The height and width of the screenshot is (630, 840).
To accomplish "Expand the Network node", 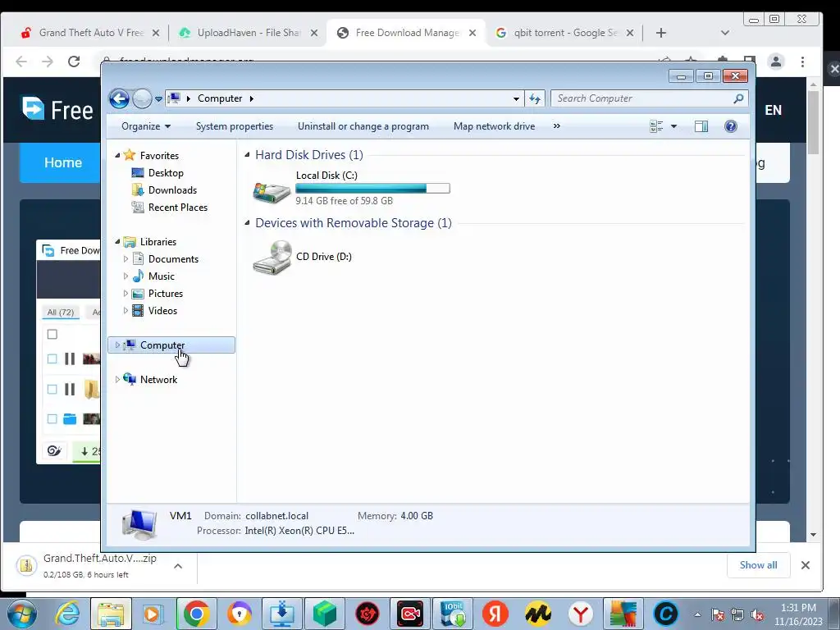I will point(117,379).
